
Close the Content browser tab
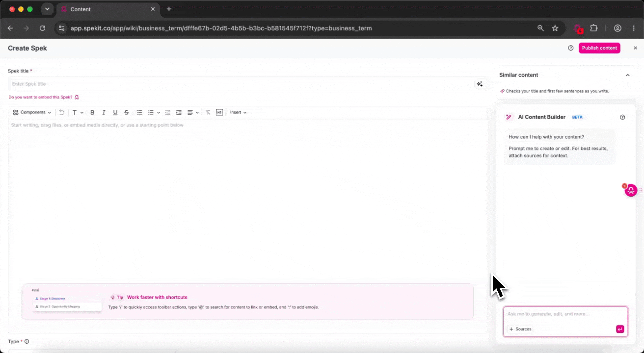click(x=153, y=9)
